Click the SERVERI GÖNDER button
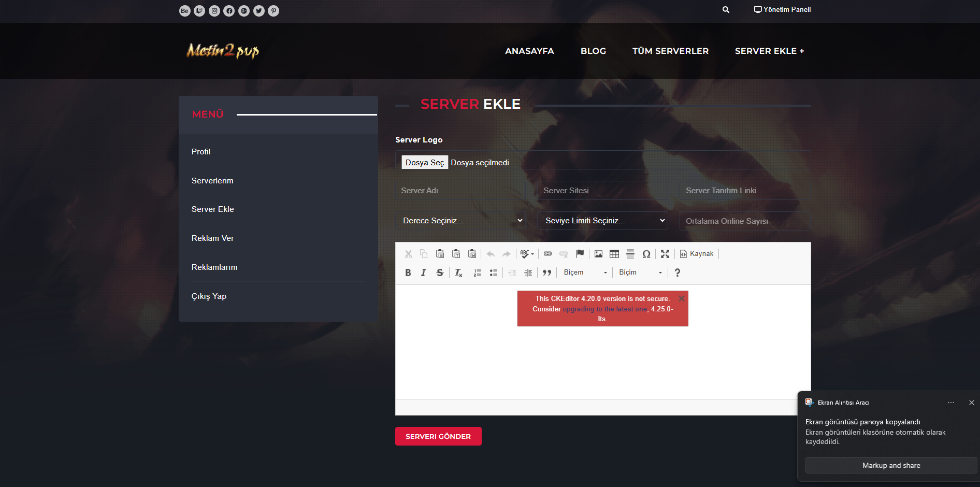The height and width of the screenshot is (487, 980). (438, 436)
